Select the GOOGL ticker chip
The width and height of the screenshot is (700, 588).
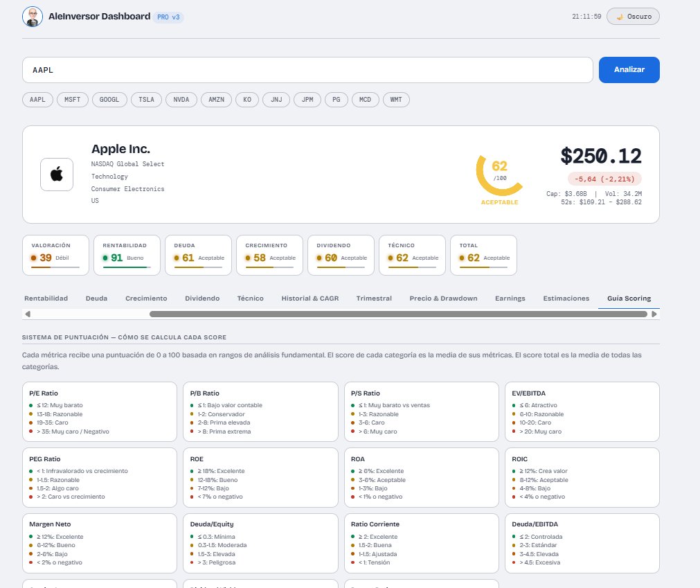(x=109, y=100)
